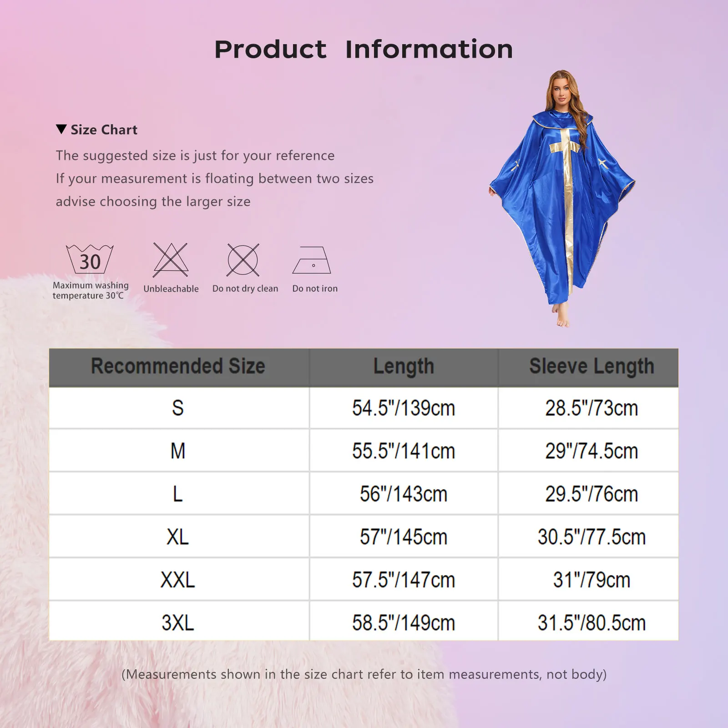Select the Product Information heading
Screen dimensions: 728x728
(x=364, y=50)
